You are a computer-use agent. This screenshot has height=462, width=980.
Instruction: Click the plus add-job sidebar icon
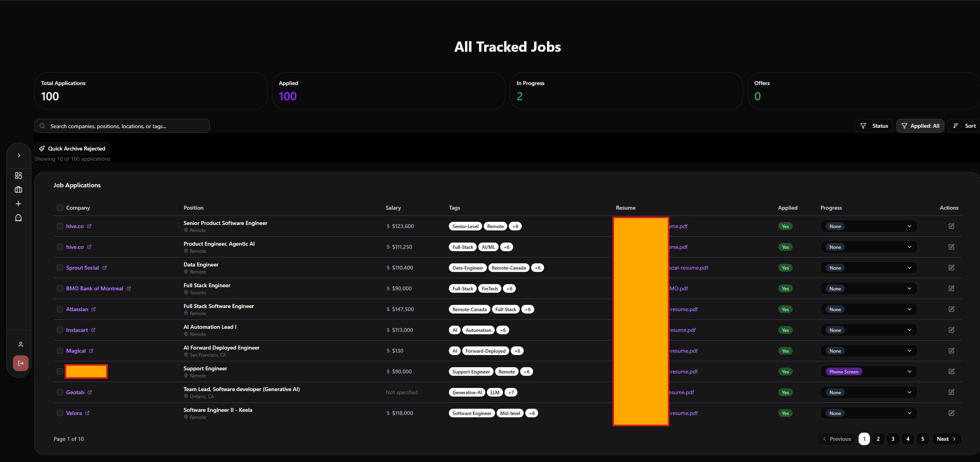pos(18,204)
